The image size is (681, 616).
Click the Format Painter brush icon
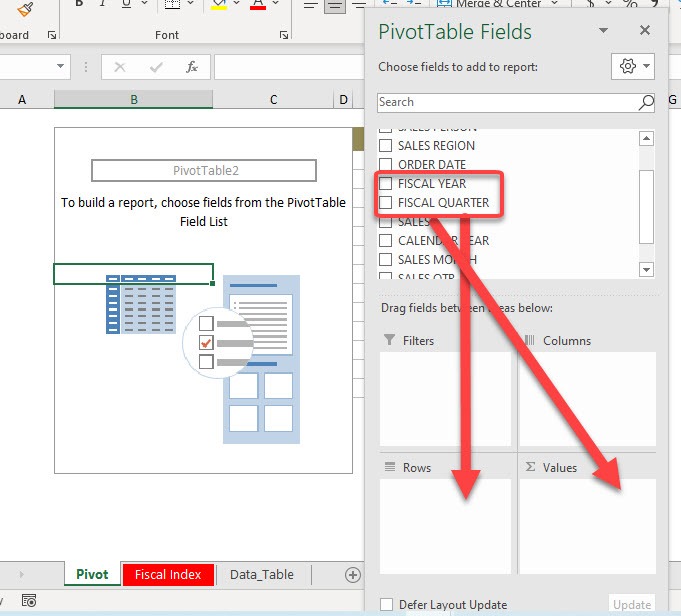(25, 9)
